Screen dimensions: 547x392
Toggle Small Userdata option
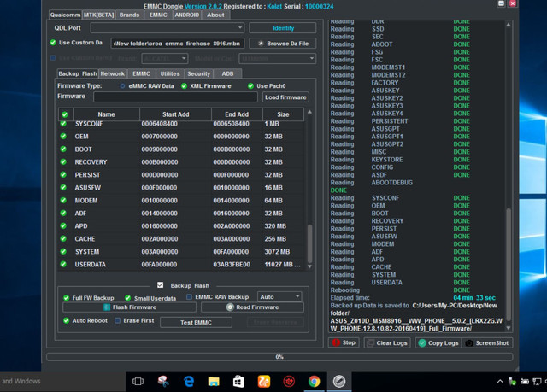click(127, 297)
